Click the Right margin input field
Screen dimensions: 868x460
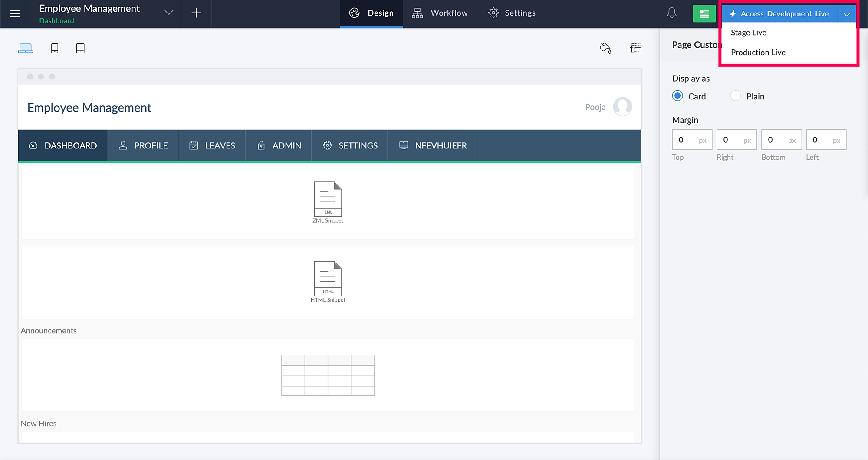point(736,140)
